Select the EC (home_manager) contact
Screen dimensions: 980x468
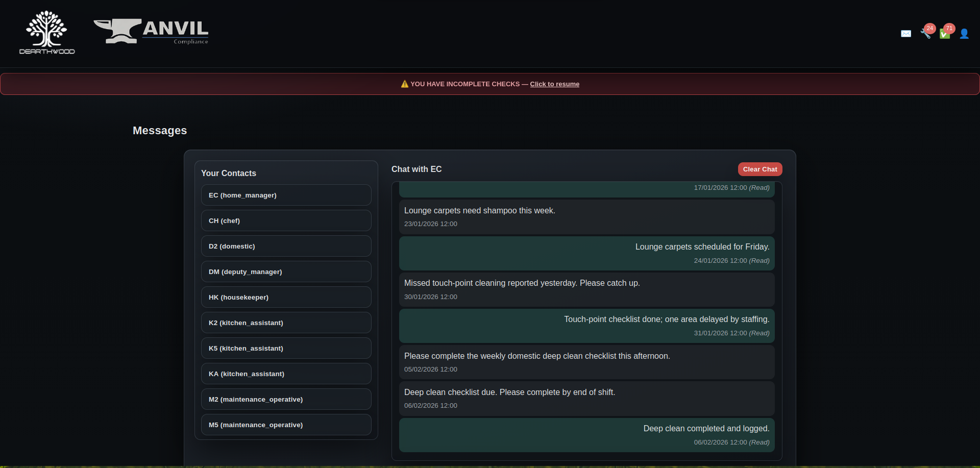286,195
